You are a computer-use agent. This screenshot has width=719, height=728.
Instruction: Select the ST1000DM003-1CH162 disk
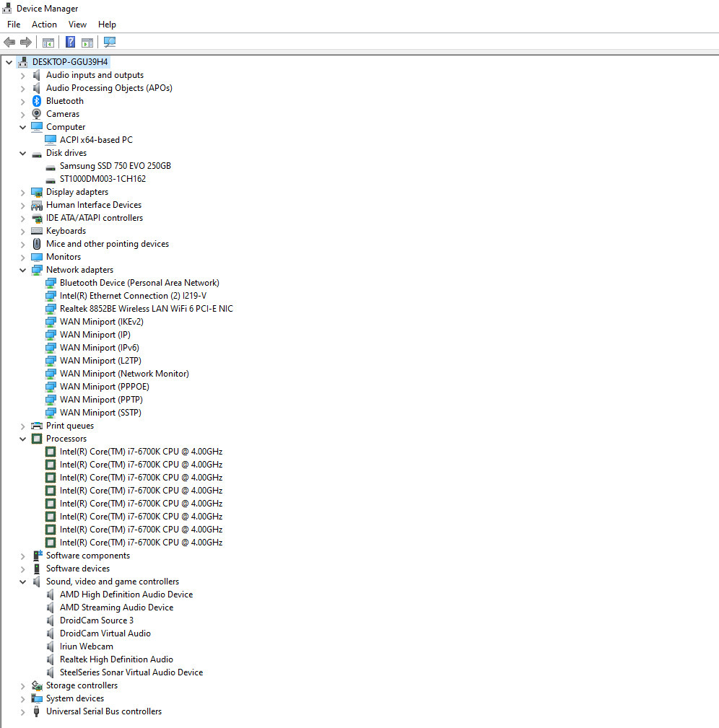103,179
